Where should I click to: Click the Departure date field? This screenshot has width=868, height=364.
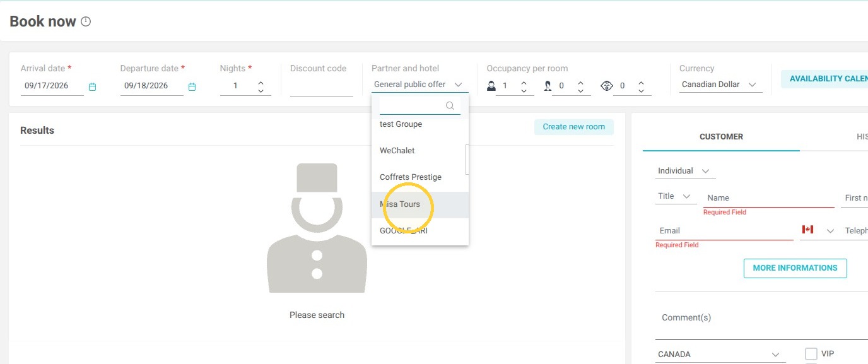coord(152,86)
